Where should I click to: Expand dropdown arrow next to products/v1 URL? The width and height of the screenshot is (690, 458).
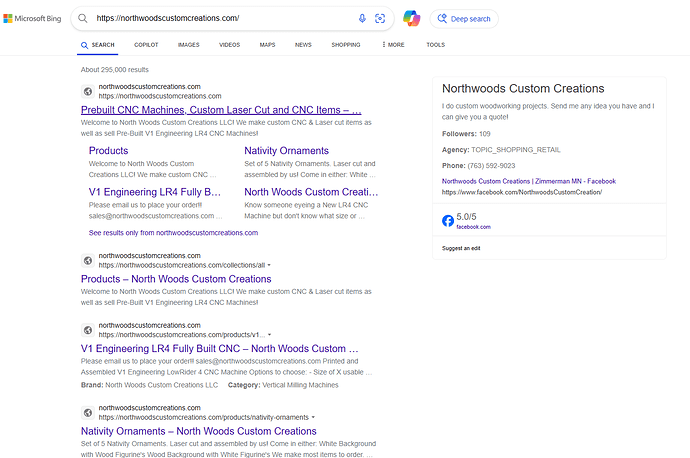tap(269, 335)
